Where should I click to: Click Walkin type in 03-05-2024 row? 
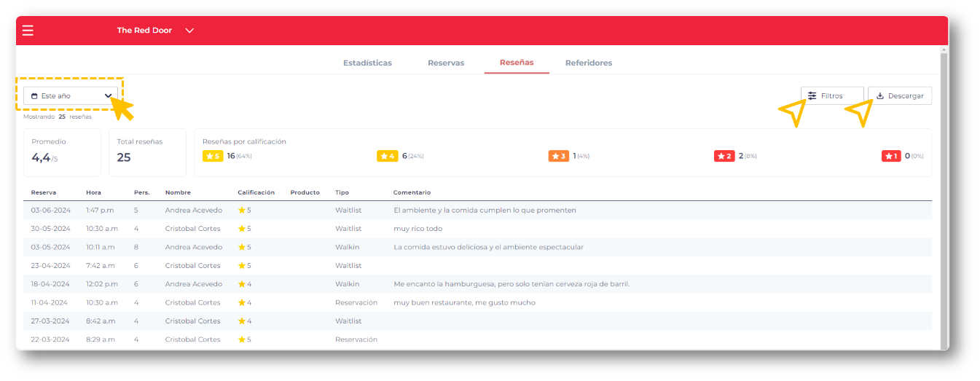tap(347, 247)
